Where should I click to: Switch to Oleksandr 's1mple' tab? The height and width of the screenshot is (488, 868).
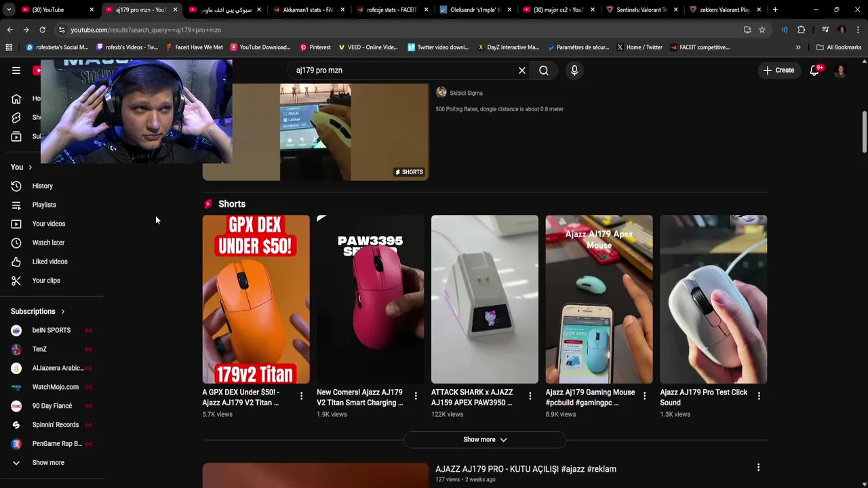point(476,10)
